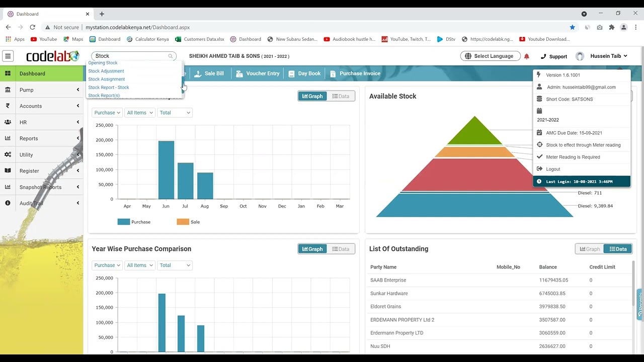644x362 pixels.
Task: Open Day Book shortcut
Action: coord(304,73)
